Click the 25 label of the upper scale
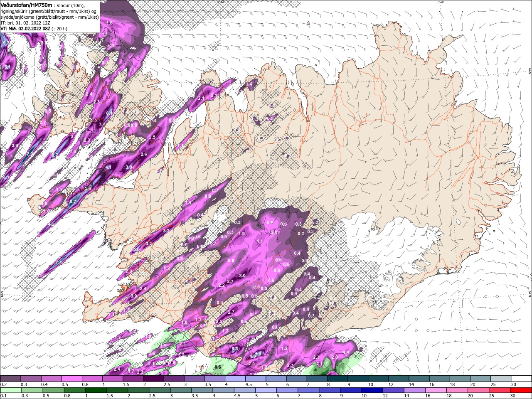532x399 pixels. (x=493, y=384)
